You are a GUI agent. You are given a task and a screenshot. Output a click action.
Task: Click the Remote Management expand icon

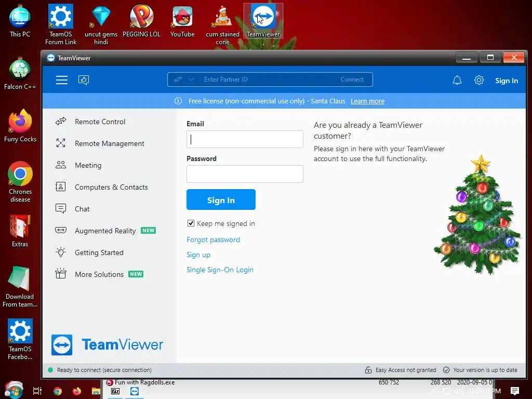(61, 143)
